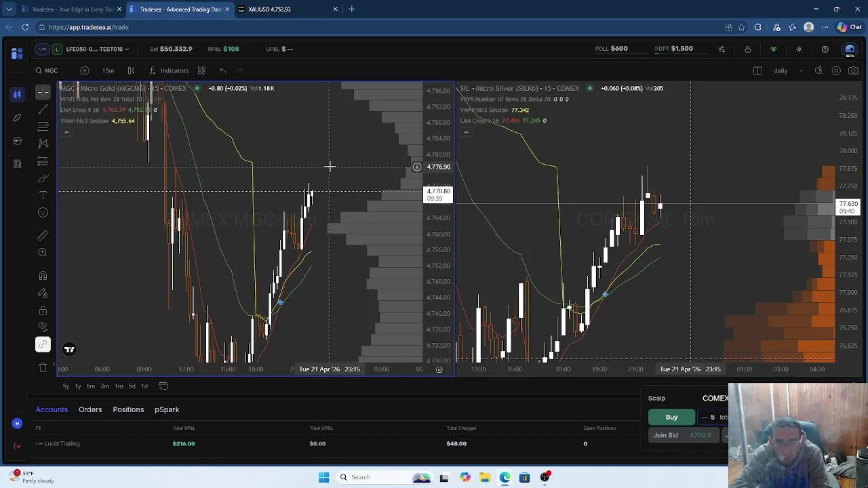Open the emoji icons tool
Viewport: 868px width, 488px height.
click(43, 213)
